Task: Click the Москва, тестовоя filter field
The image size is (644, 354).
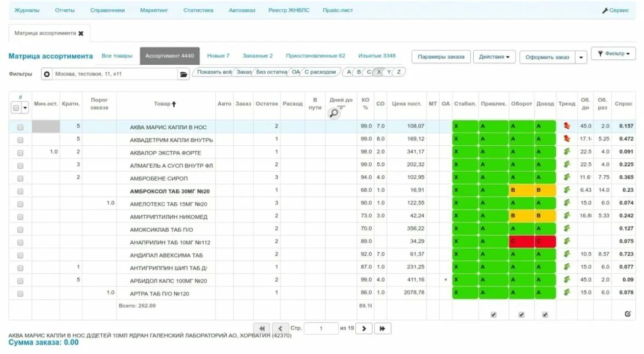Action: (115, 74)
